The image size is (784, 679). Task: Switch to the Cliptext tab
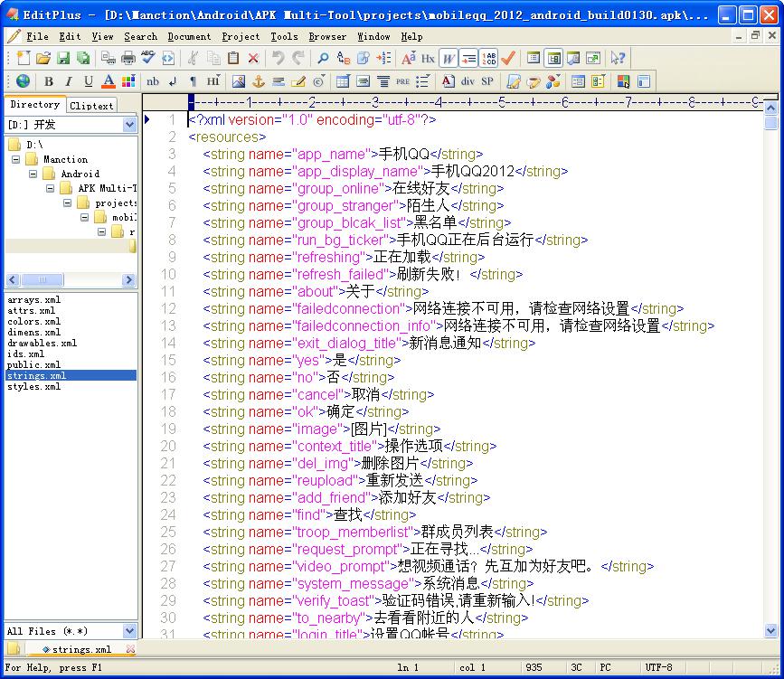[x=92, y=106]
